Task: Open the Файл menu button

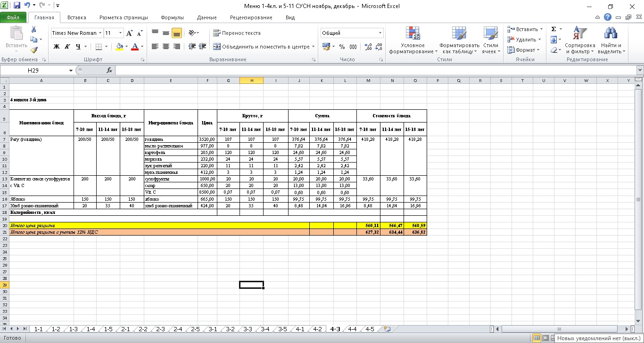Action: 13,17
